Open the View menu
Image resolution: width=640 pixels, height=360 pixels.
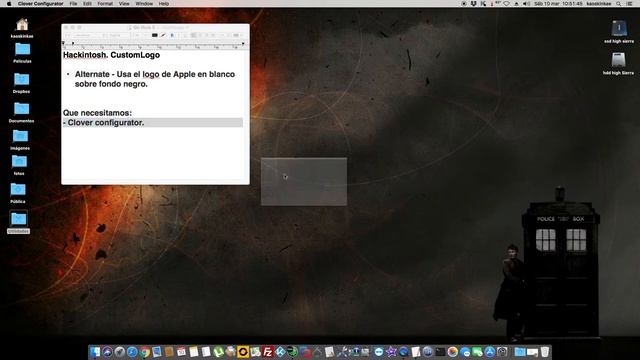(x=124, y=4)
